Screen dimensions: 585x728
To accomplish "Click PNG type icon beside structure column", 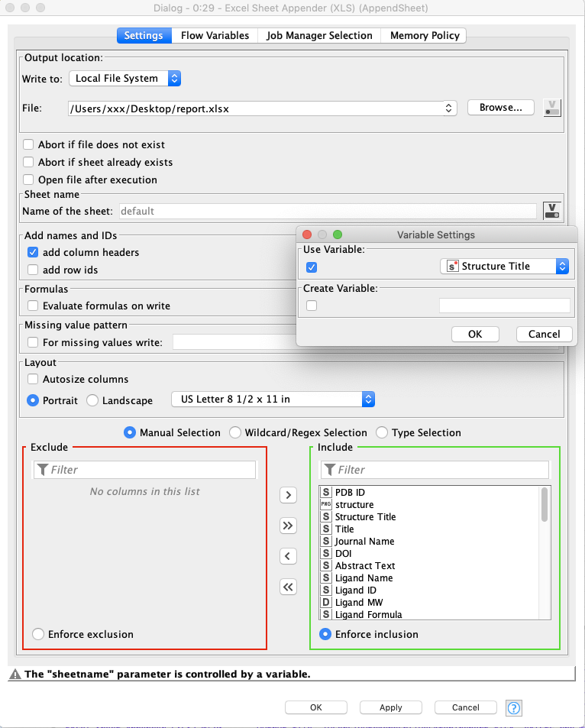I will pos(326,504).
